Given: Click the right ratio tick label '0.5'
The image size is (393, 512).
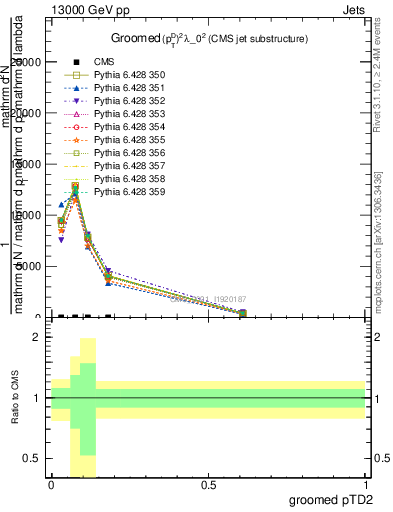Looking at the screenshot, I should [382, 458].
